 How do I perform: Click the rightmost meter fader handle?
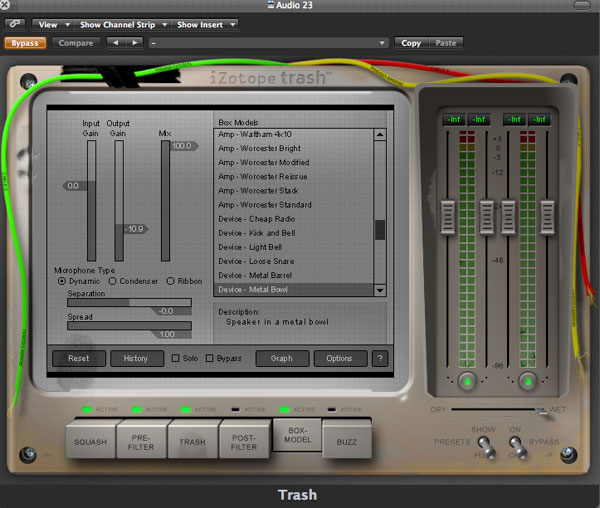(547, 217)
